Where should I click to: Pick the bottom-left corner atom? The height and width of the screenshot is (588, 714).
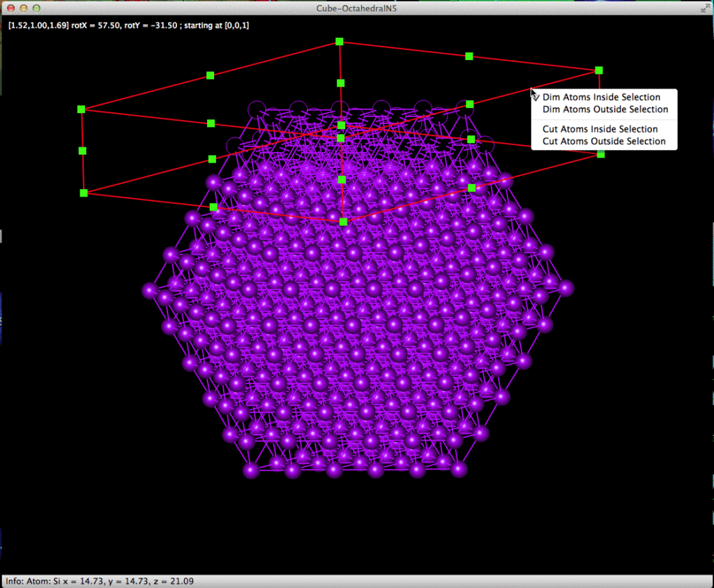(x=252, y=469)
